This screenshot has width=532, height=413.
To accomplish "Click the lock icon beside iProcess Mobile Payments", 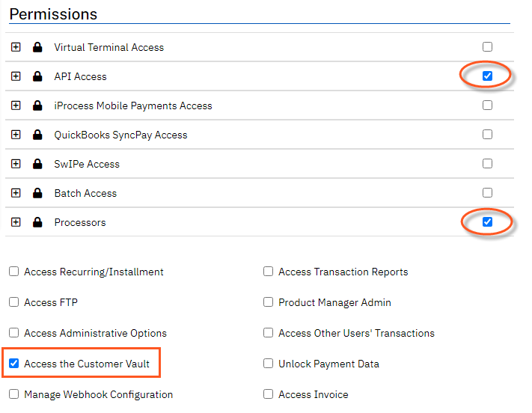I will click(37, 105).
